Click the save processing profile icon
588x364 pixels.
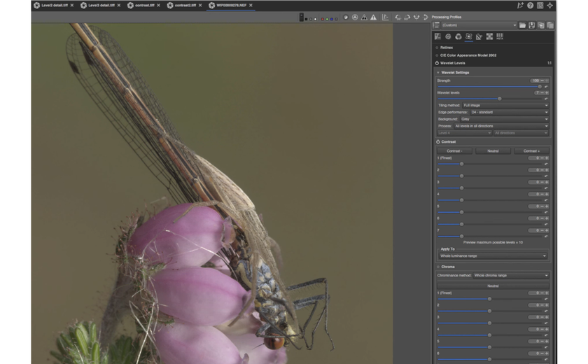[532, 25]
